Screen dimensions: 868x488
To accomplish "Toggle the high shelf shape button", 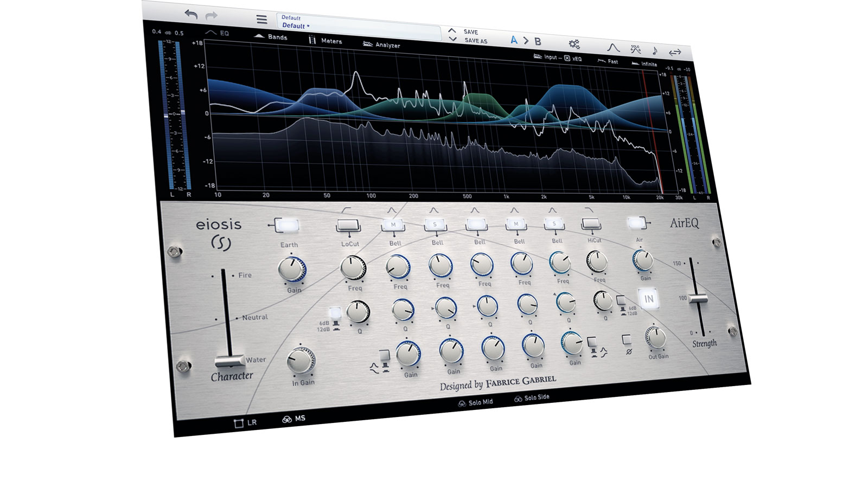I will 592,342.
